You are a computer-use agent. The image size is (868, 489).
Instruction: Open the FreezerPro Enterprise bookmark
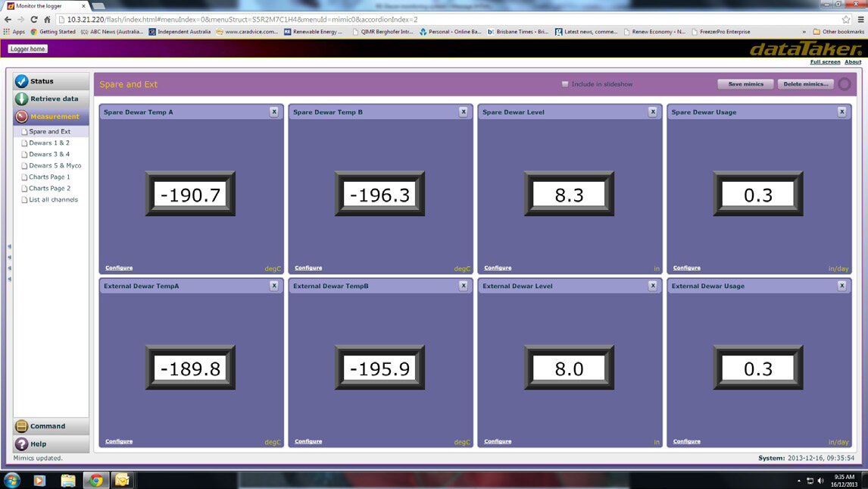click(721, 32)
